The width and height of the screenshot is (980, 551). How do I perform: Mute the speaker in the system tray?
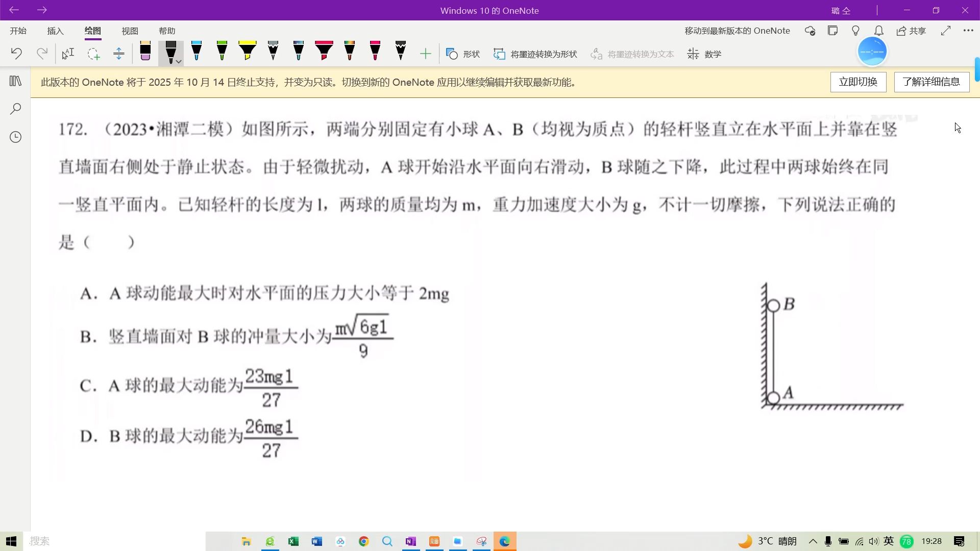point(874,541)
